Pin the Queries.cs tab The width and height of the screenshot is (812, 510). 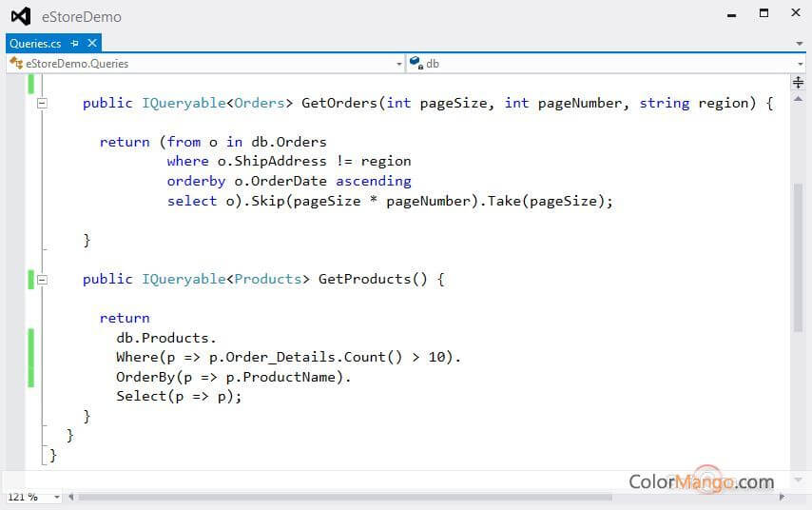pyautogui.click(x=76, y=44)
